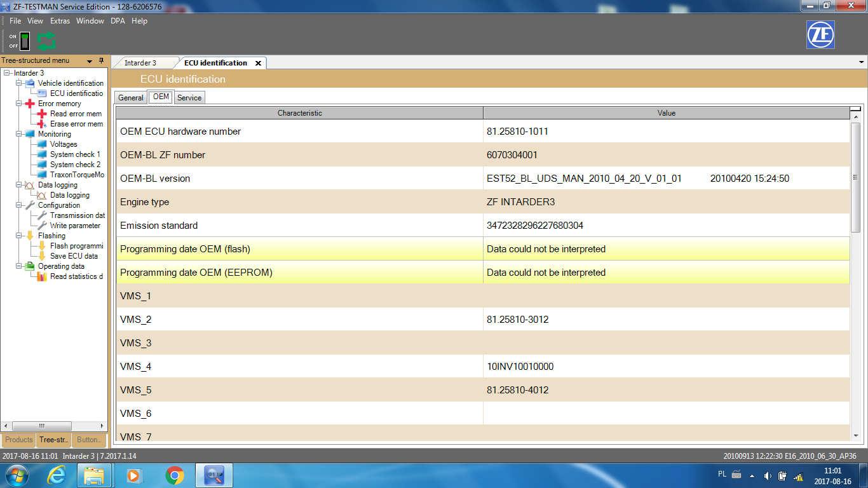Open the View menu
Screen dimensions: 868x488
pos(36,21)
